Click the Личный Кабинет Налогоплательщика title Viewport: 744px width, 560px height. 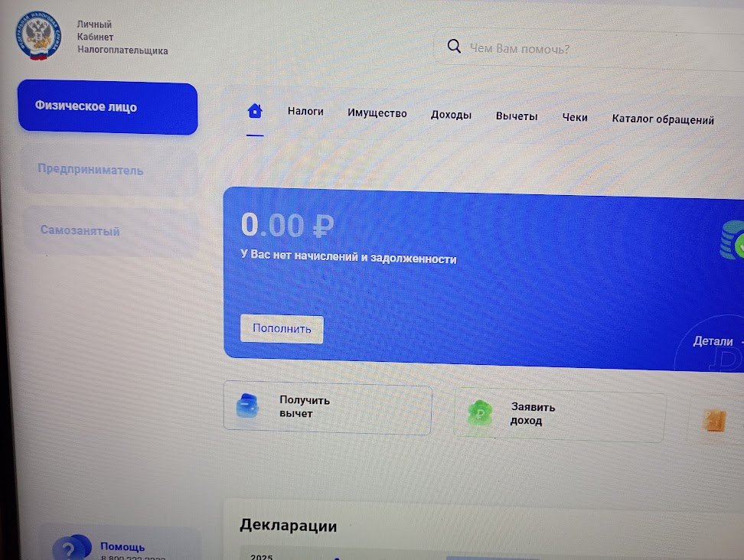pos(122,37)
